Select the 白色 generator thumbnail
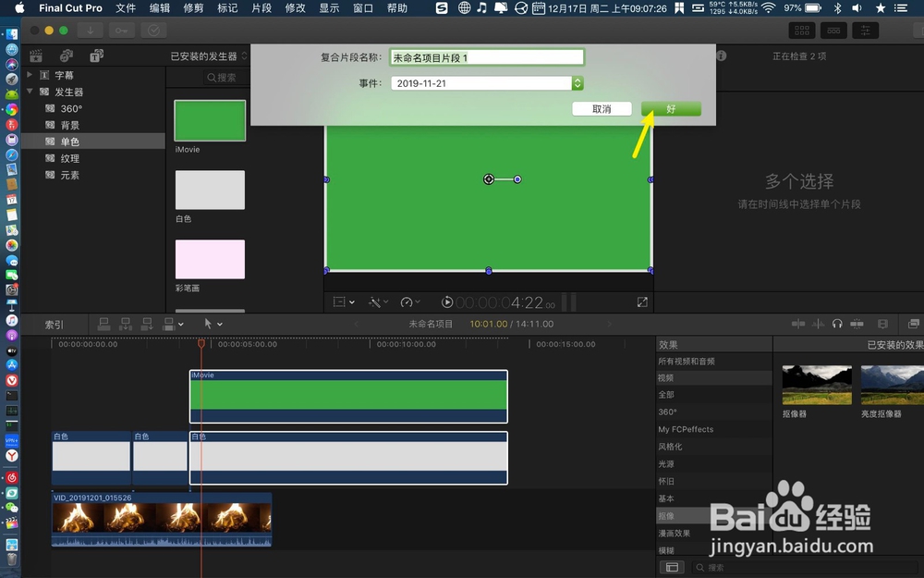Screen dimensions: 924x578 coord(210,190)
